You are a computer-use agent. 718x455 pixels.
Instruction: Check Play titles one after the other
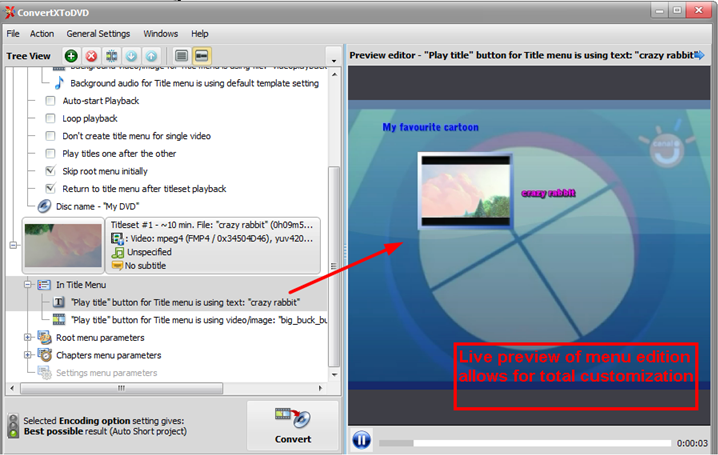[50, 153]
